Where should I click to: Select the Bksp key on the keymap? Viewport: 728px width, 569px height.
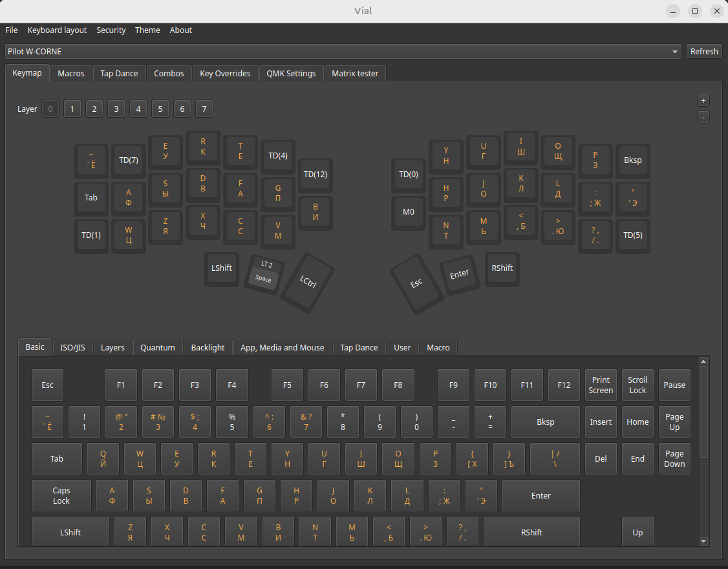click(633, 160)
